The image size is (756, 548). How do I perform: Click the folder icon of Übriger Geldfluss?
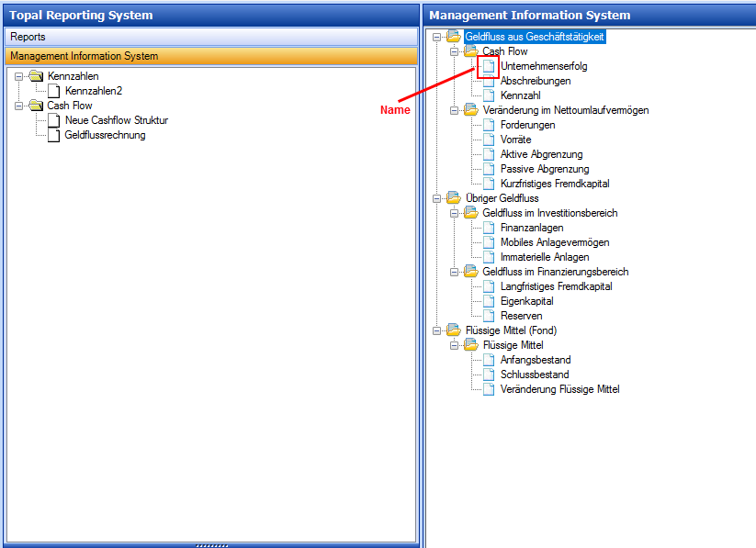coord(454,198)
